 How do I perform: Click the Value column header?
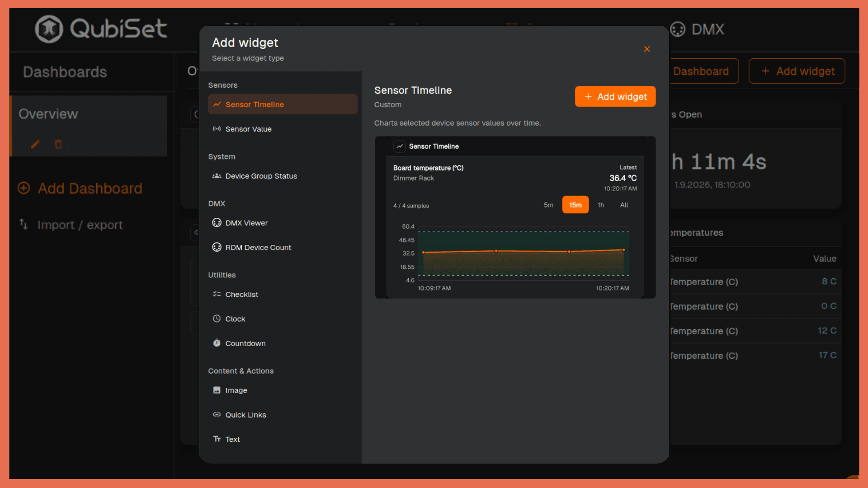tap(825, 258)
